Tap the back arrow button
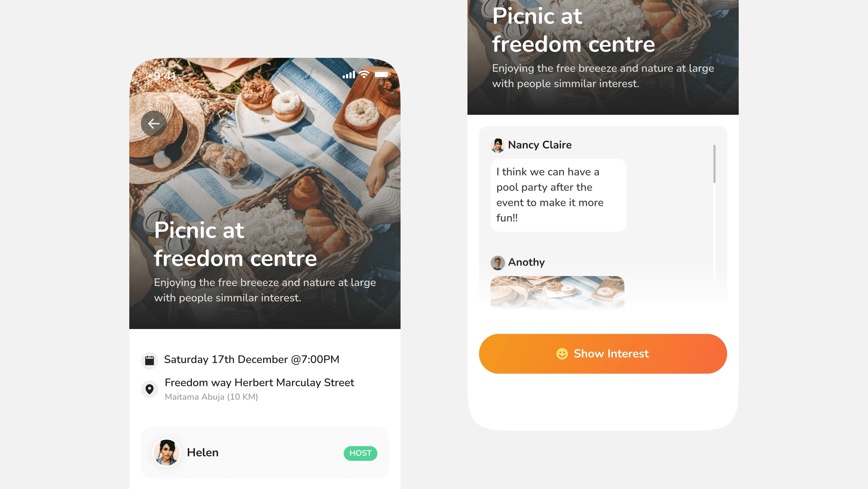Image resolution: width=868 pixels, height=489 pixels. (x=154, y=124)
